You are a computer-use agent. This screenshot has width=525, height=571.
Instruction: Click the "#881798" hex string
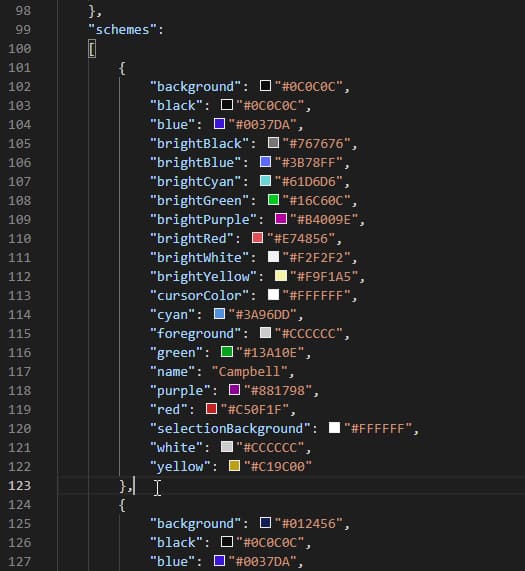tap(278, 390)
